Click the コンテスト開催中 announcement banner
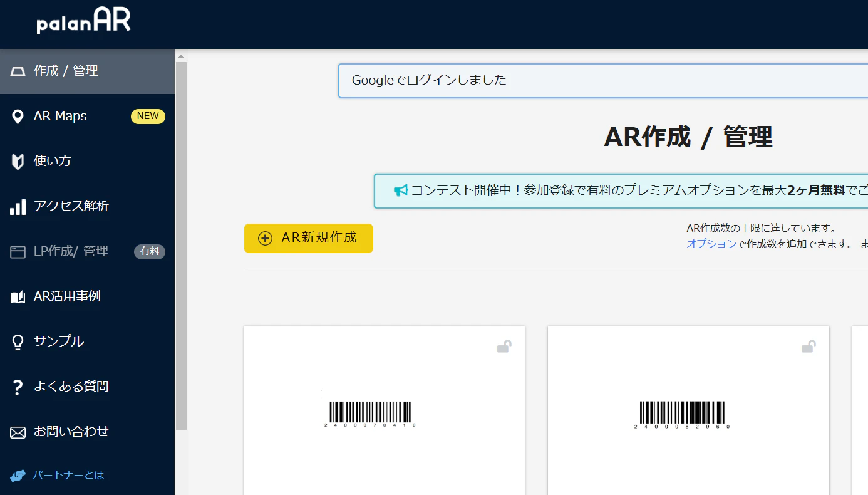The width and height of the screenshot is (868, 495). [x=621, y=191]
